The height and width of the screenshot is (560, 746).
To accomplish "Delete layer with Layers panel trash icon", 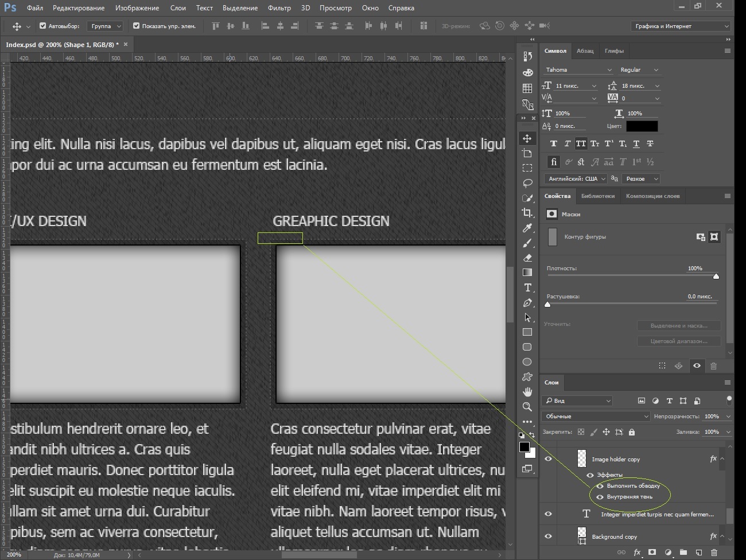I will click(714, 553).
